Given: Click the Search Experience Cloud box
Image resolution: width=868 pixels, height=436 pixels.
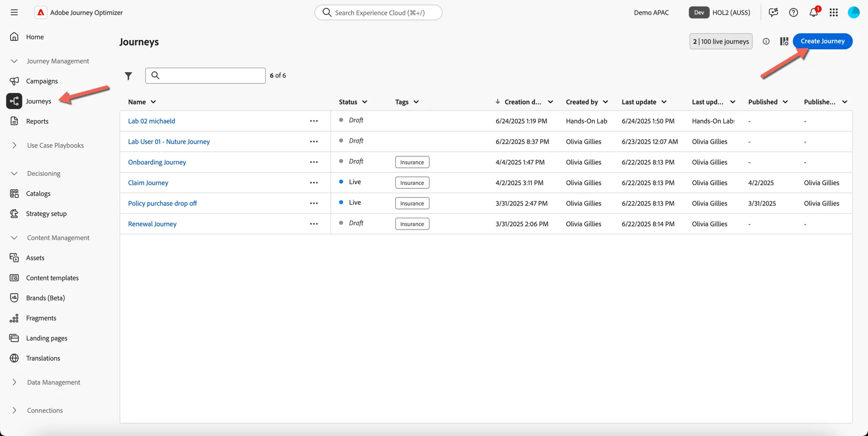Looking at the screenshot, I should tap(378, 13).
